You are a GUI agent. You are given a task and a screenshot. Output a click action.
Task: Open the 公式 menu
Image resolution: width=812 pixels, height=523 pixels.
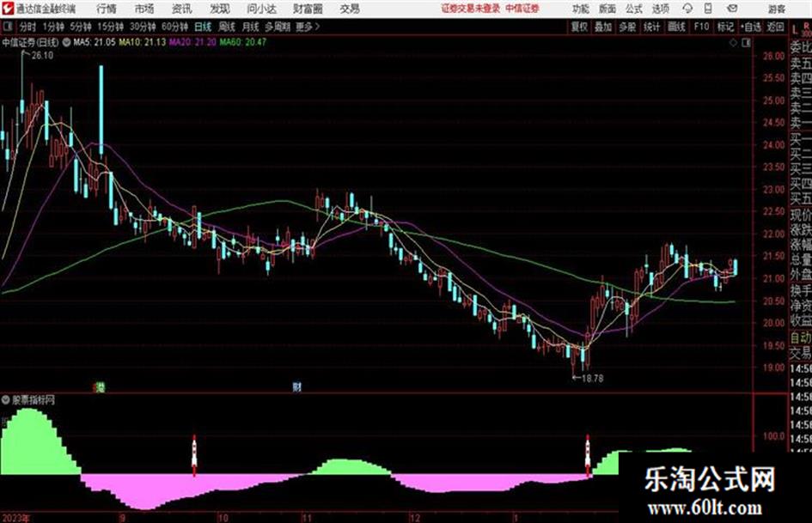pyautogui.click(x=634, y=9)
